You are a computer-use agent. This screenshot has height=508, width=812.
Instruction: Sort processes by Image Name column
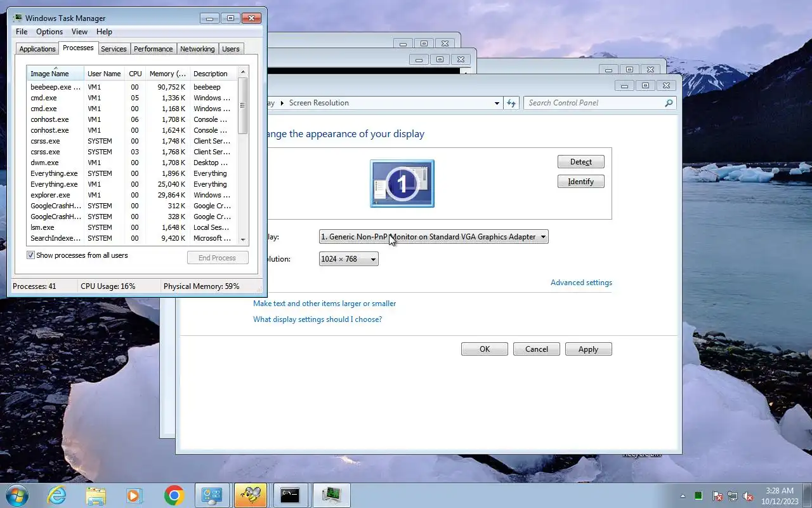tap(55, 74)
